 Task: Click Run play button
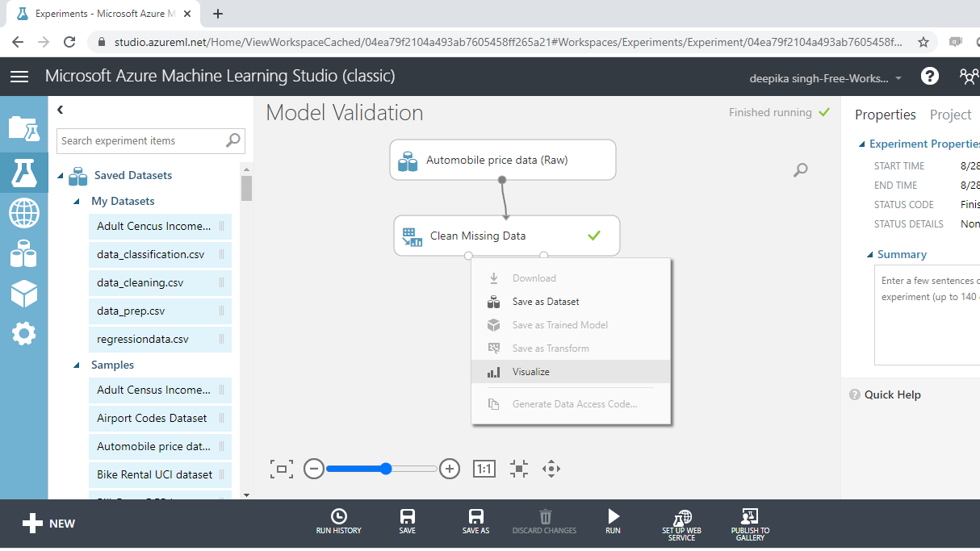614,521
